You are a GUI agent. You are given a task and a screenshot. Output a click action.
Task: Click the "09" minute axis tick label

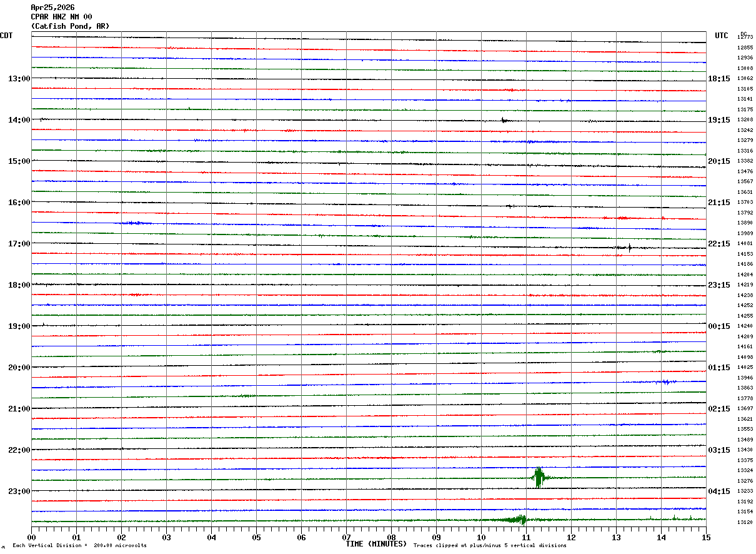(436, 538)
